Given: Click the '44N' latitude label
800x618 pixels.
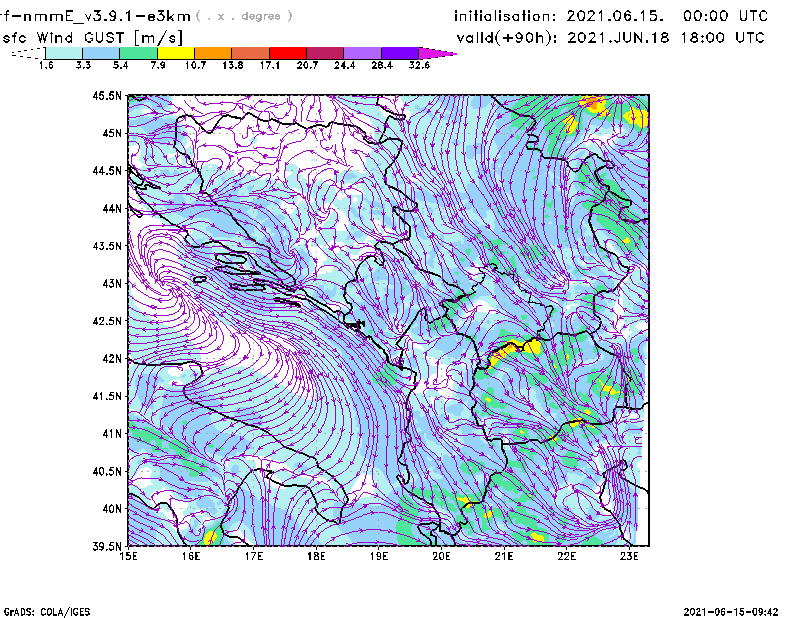Looking at the screenshot, I should click(x=112, y=208).
